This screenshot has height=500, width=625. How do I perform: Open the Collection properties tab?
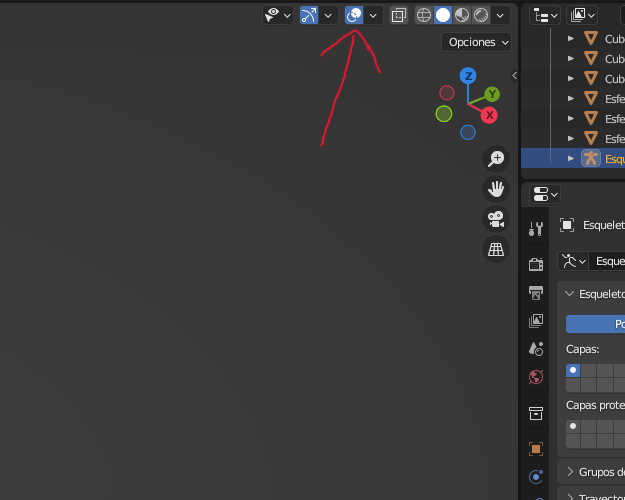(x=536, y=413)
